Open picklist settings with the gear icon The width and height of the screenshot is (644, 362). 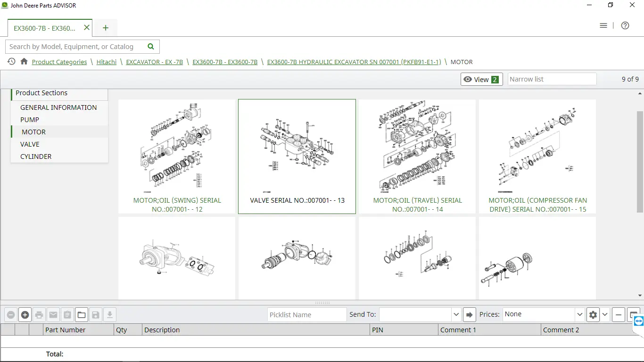[x=593, y=314]
